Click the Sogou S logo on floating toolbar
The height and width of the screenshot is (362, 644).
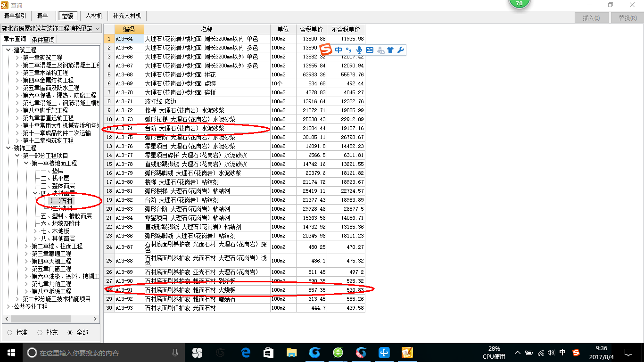click(x=326, y=49)
